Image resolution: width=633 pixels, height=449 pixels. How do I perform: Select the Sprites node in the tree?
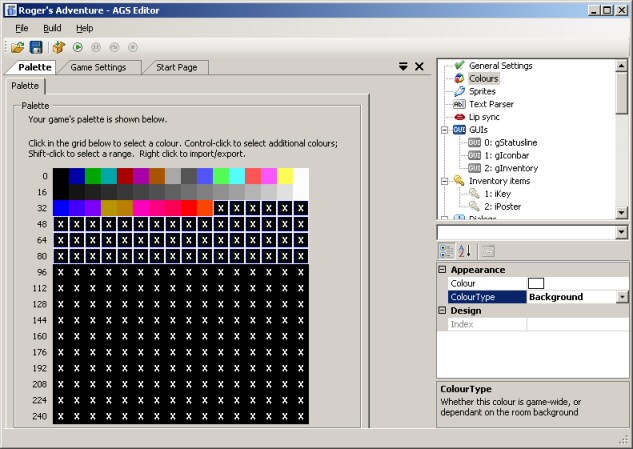482,91
